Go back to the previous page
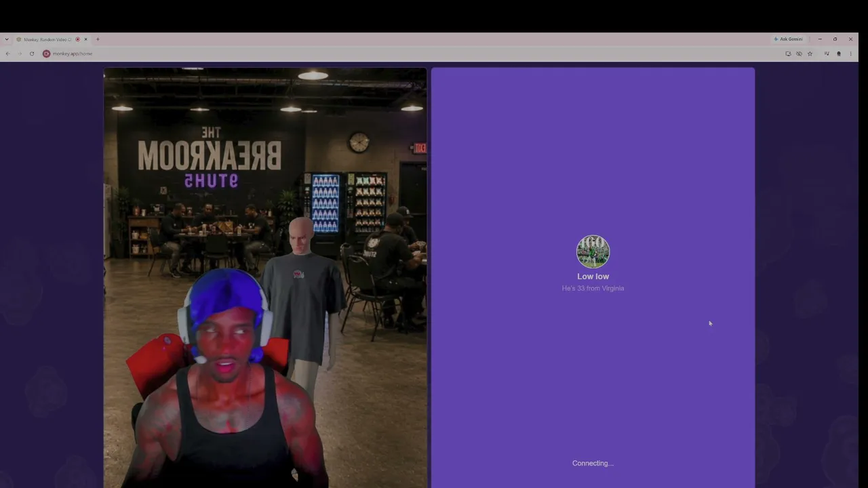The width and height of the screenshot is (868, 488). pyautogui.click(x=8, y=54)
